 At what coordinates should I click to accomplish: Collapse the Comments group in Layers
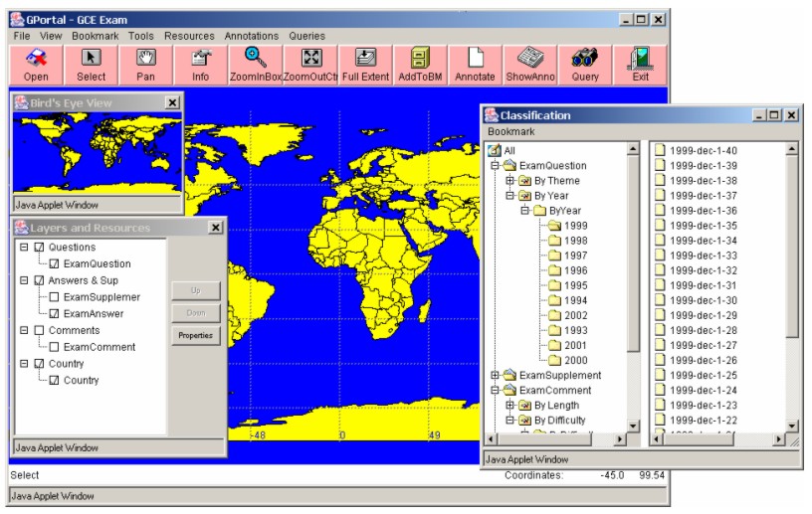(x=24, y=330)
